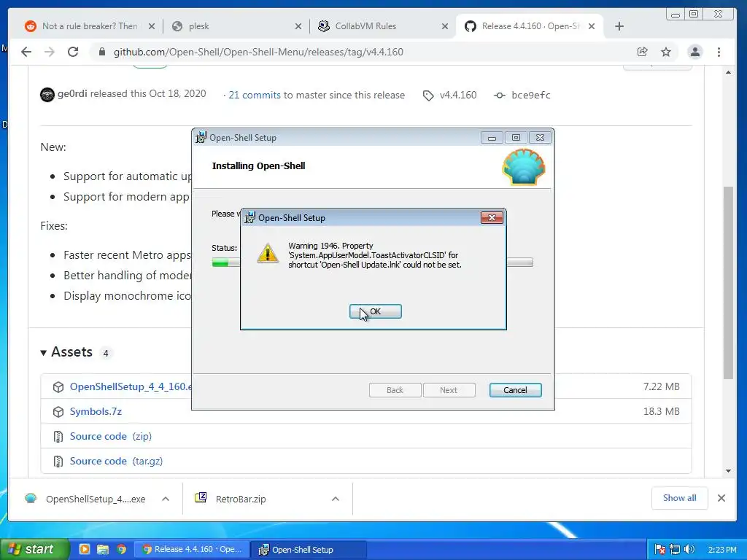The height and width of the screenshot is (560, 747).
Task: Collapse the Assets section
Action: click(66, 352)
